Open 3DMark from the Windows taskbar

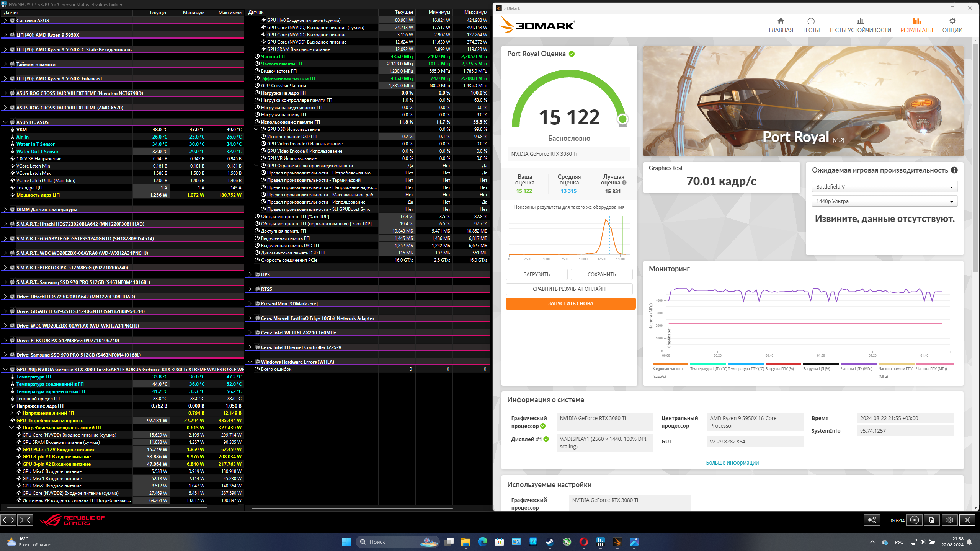tap(617, 542)
